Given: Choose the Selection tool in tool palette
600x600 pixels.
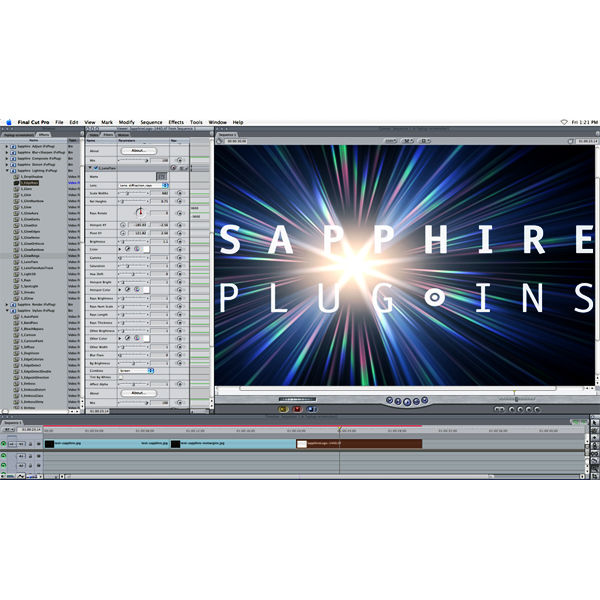Looking at the screenshot, I should pos(595,423).
